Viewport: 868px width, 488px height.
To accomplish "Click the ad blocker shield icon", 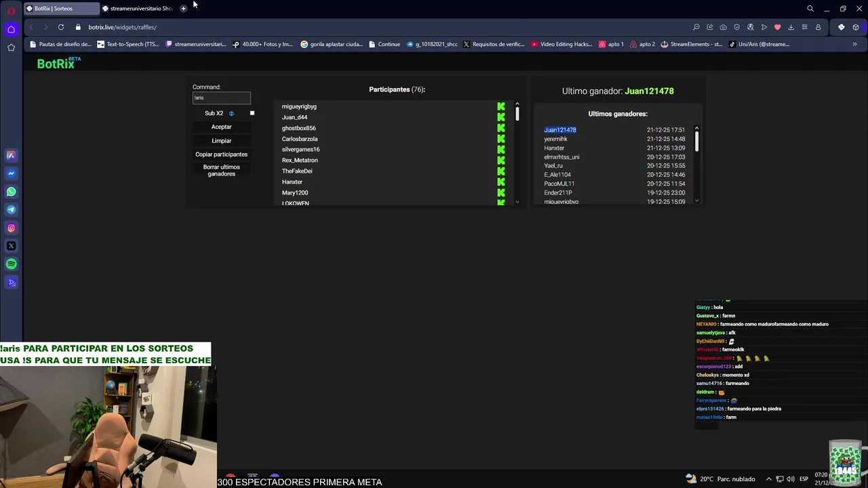I will coord(737,27).
